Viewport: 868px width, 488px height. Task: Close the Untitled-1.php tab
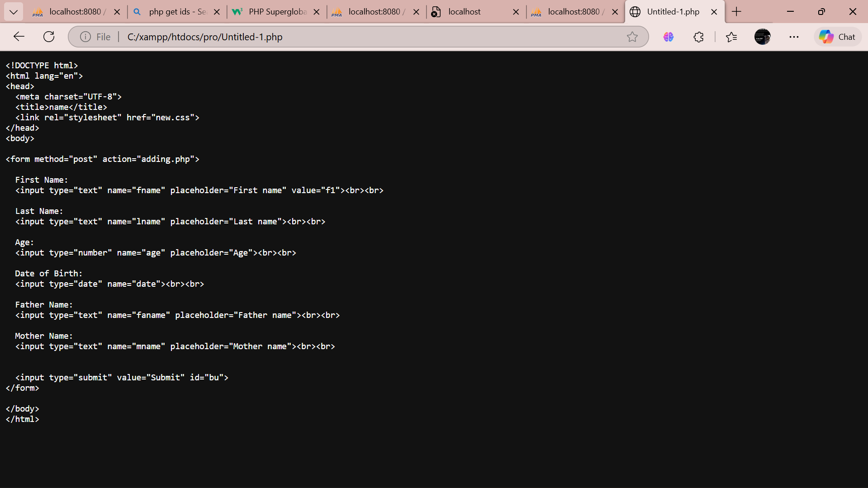714,12
